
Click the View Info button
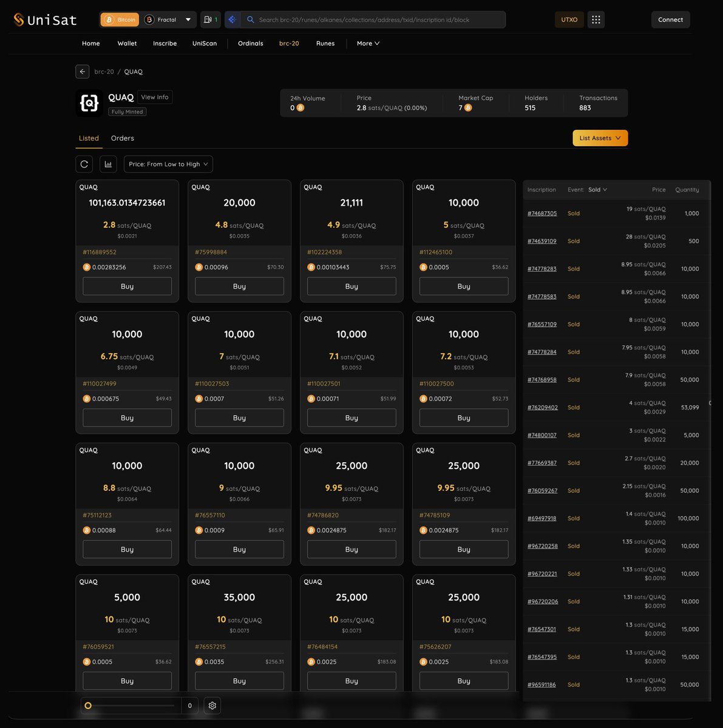click(x=155, y=97)
